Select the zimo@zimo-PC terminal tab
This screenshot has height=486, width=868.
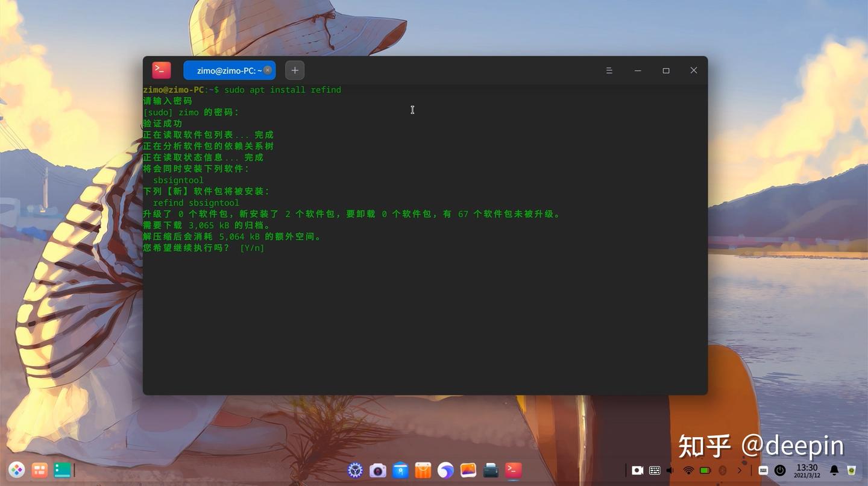229,71
